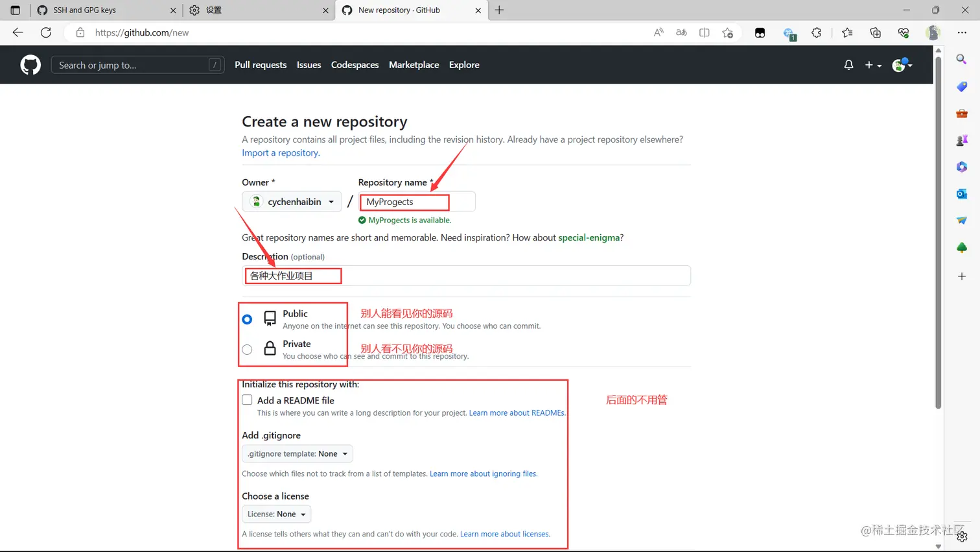Close the SSH and GPG keys tab
980x552 pixels.
pos(173,10)
